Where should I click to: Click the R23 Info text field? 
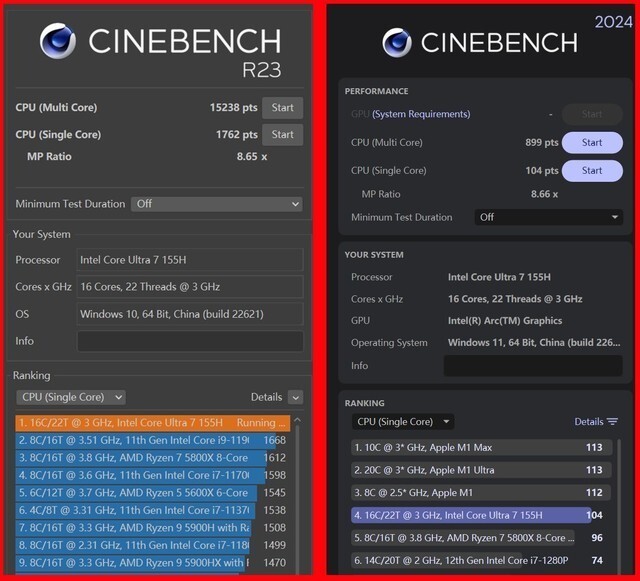[190, 341]
